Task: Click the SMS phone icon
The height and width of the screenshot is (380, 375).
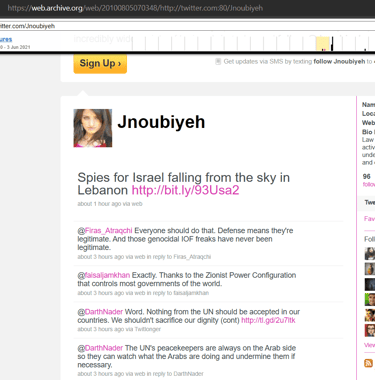Action: point(218,61)
